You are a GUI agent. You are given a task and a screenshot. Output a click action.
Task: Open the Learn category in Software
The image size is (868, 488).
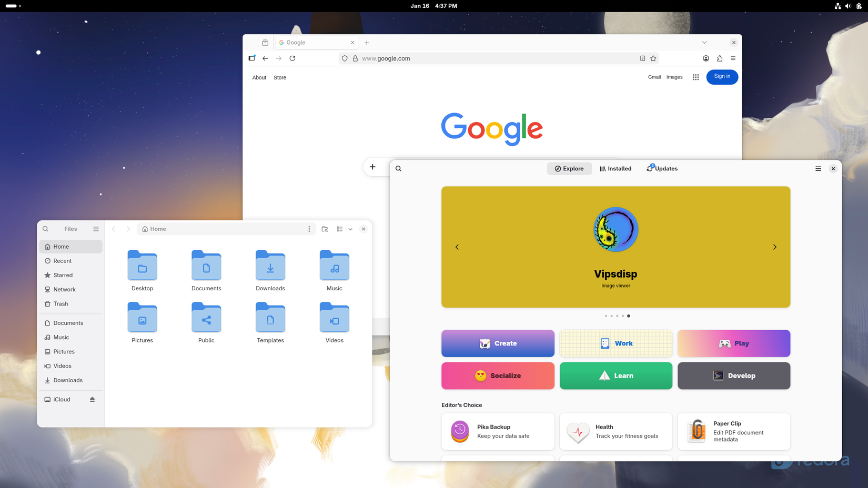tap(616, 376)
